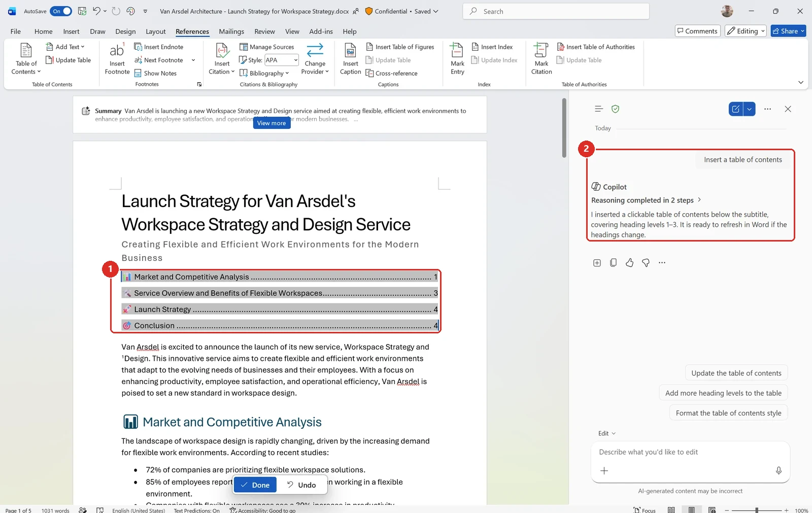This screenshot has height=513, width=812.
Task: Open the File menu
Action: coord(16,31)
